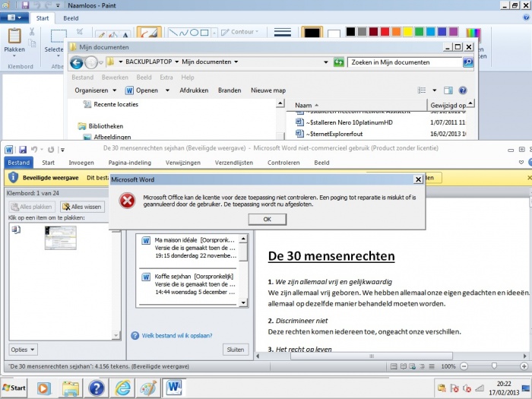The width and height of the screenshot is (532, 399).
Task: Pick the yellow color swatch in Paint
Action: tap(408, 32)
